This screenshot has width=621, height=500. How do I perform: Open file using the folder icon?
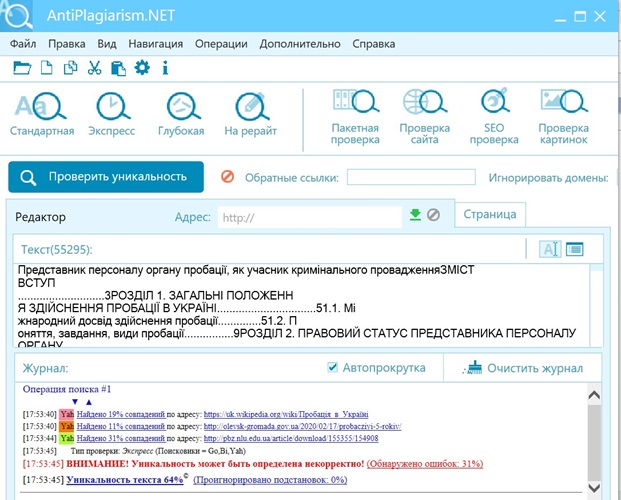point(22,68)
